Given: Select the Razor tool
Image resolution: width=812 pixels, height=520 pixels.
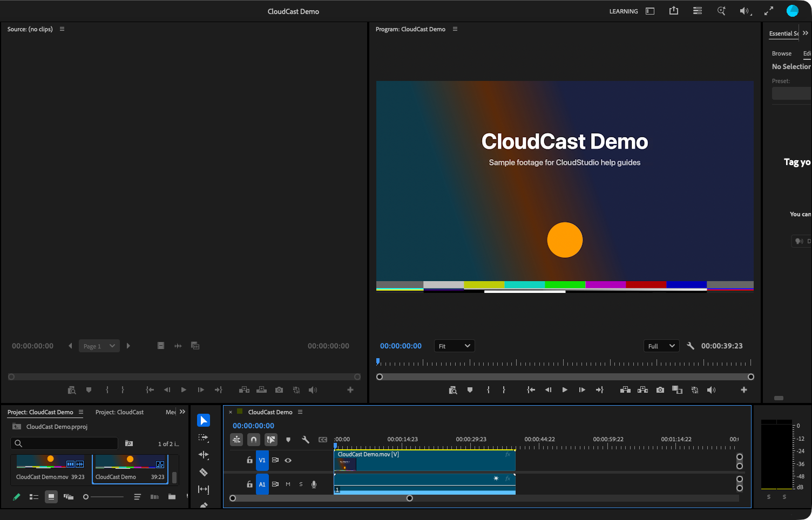Looking at the screenshot, I should (x=204, y=472).
